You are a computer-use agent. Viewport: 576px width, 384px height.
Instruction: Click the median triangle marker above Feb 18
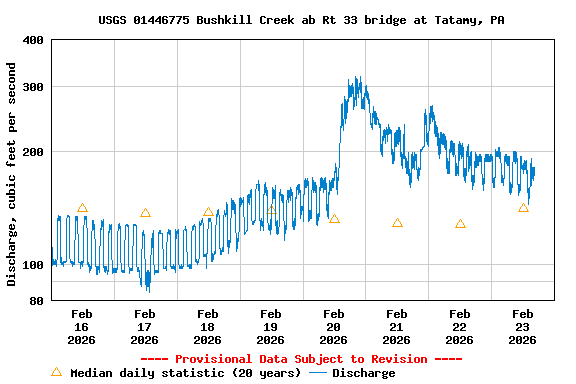[x=208, y=212]
